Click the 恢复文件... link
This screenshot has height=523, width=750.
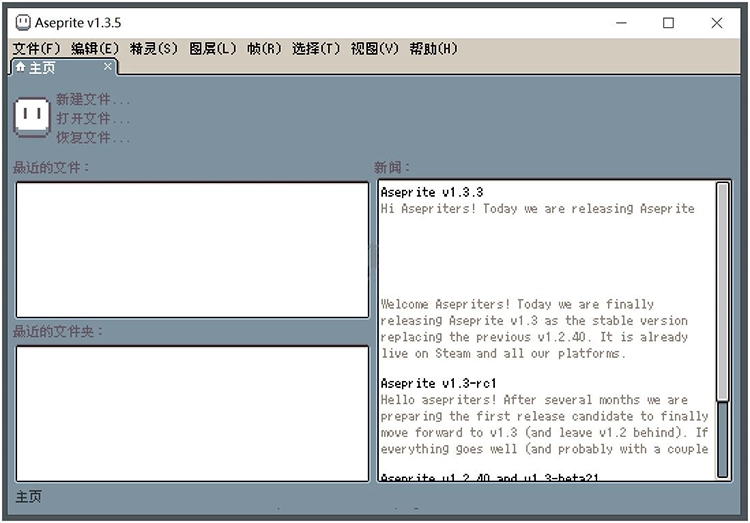[93, 137]
